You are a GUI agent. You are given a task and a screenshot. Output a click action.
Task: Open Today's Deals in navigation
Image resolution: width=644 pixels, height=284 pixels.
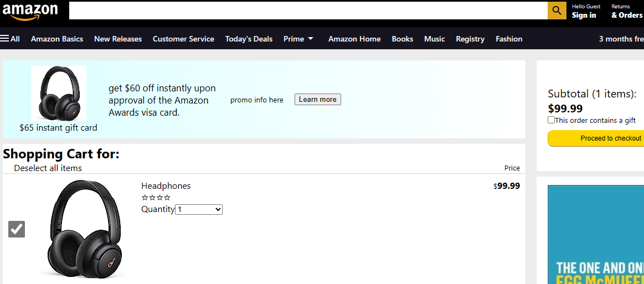(x=249, y=39)
